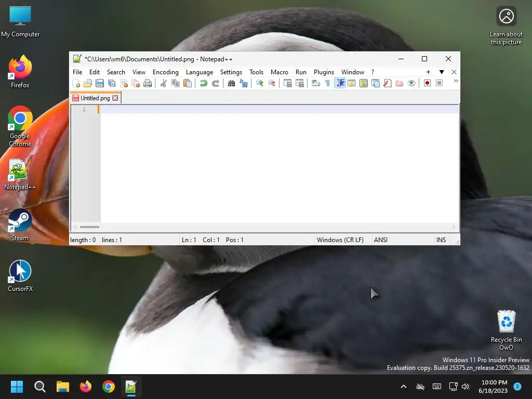The height and width of the screenshot is (399, 532).
Task: Open File Explorer from the taskbar
Action: coord(63,387)
